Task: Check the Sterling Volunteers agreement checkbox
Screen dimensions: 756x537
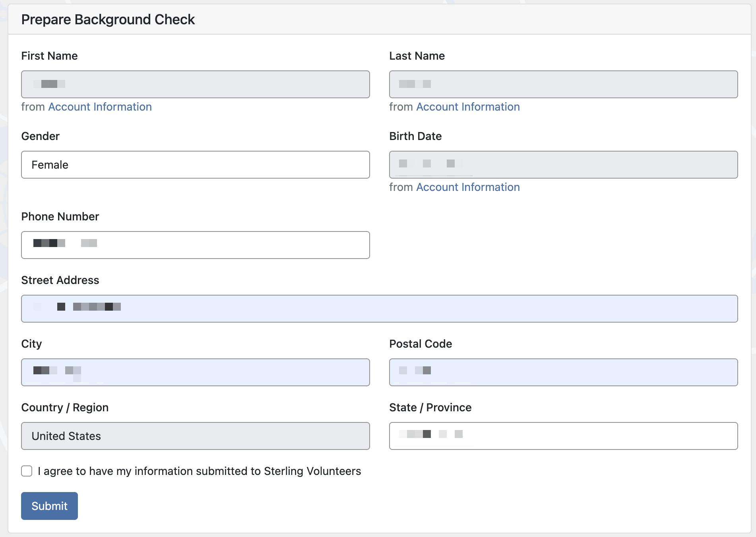Action: (27, 471)
